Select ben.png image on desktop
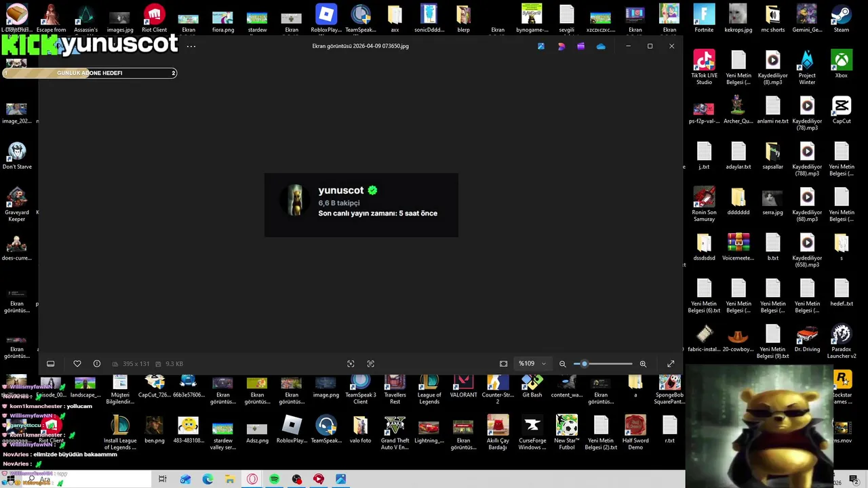 (x=154, y=429)
